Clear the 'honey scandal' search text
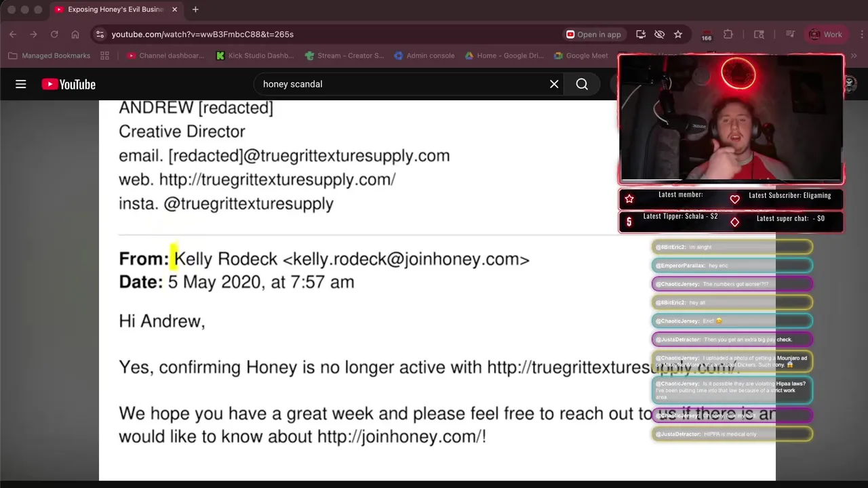This screenshot has width=868, height=488. click(x=554, y=84)
